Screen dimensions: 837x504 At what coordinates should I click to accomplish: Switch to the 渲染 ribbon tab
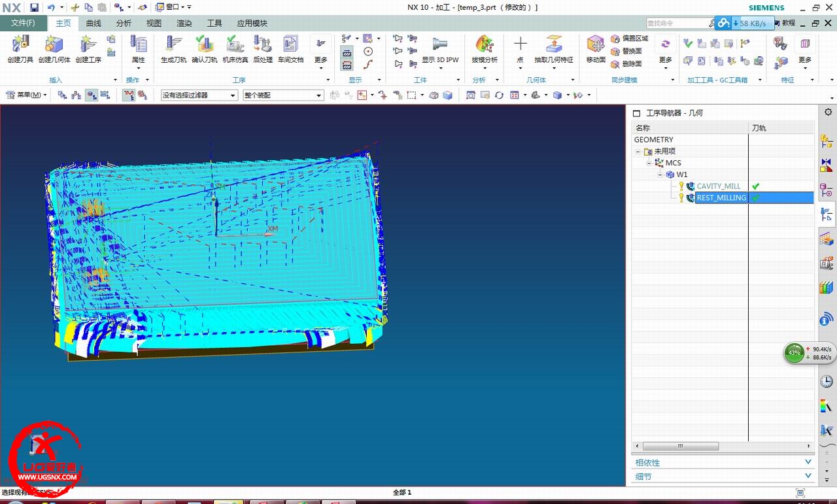click(x=184, y=23)
